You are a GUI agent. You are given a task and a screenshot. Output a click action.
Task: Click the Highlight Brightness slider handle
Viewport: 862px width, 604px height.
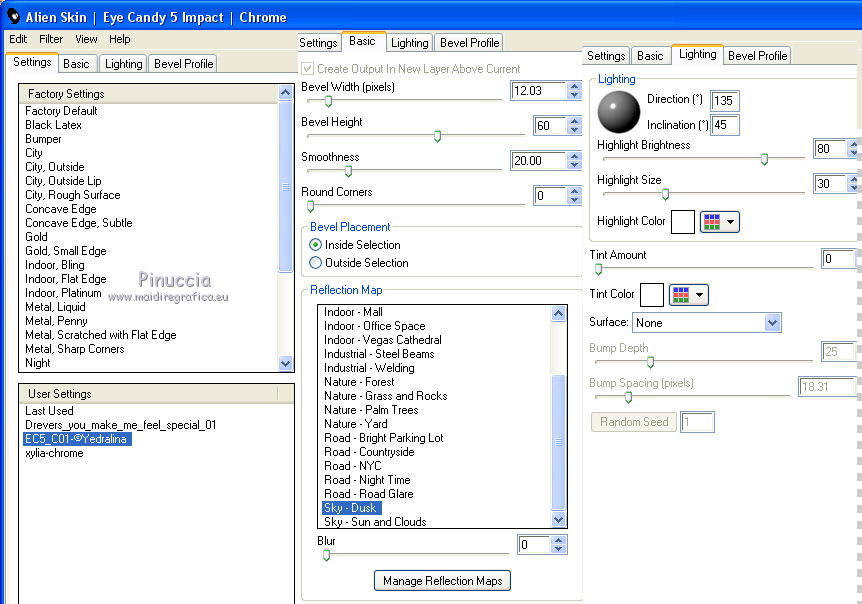[x=764, y=159]
